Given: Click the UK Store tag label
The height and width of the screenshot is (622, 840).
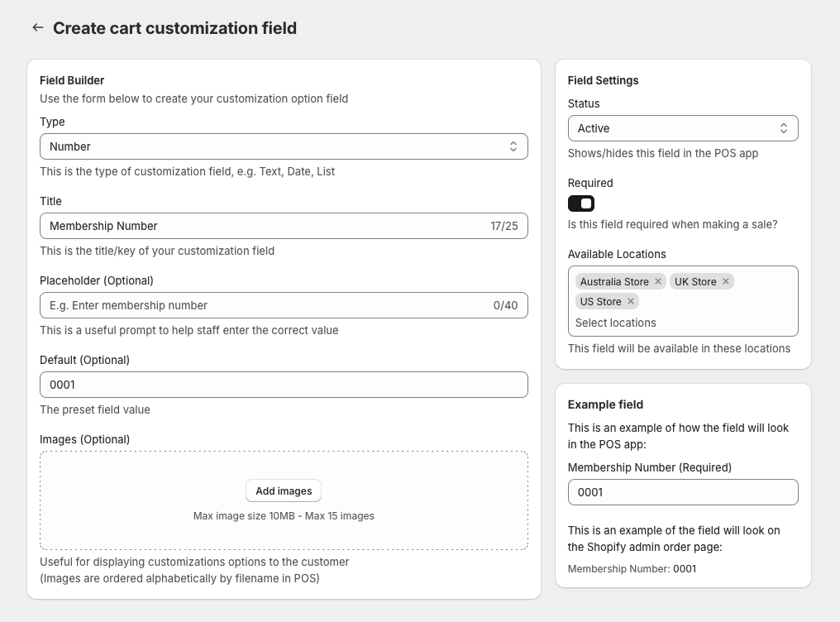Looking at the screenshot, I should click(695, 281).
